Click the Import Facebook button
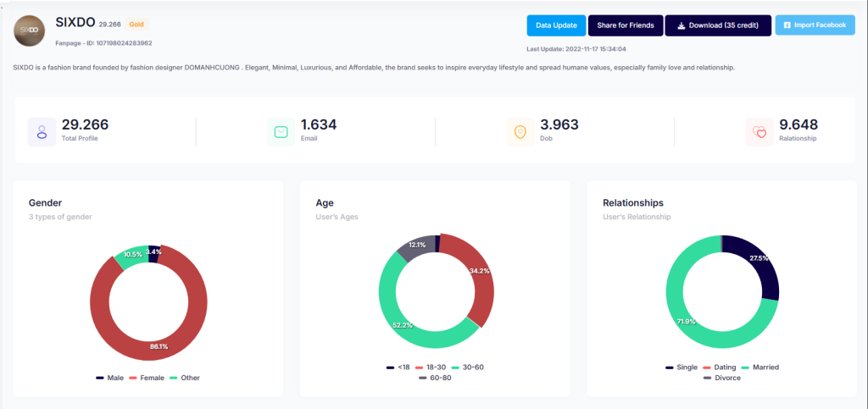The width and height of the screenshot is (868, 409). [815, 25]
